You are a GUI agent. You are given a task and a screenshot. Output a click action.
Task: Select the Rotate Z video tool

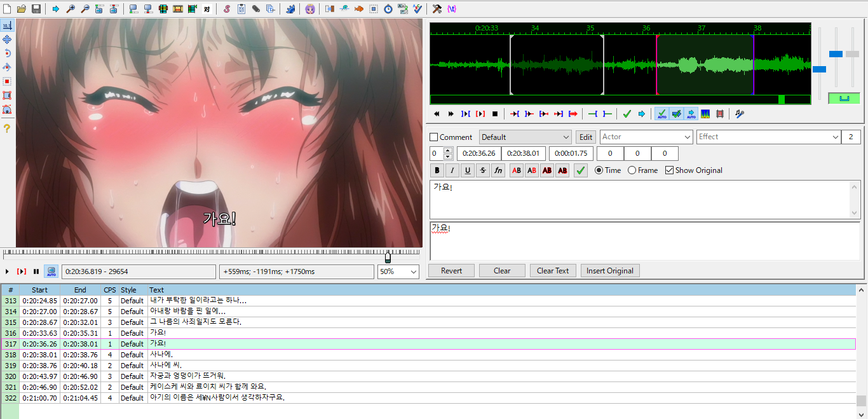point(7,53)
